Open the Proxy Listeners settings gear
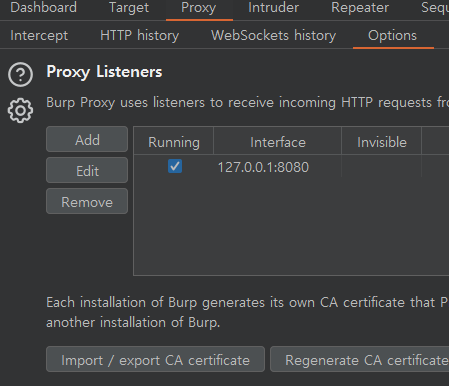 [20, 110]
